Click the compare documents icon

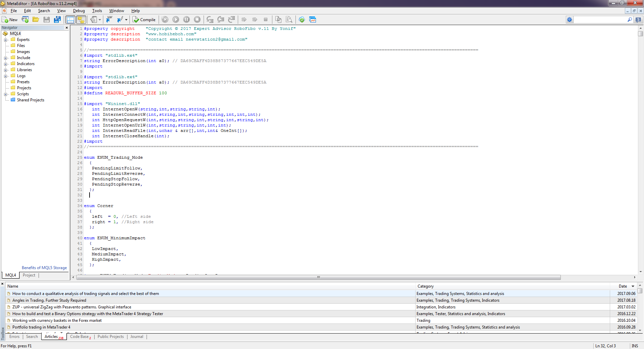(278, 19)
